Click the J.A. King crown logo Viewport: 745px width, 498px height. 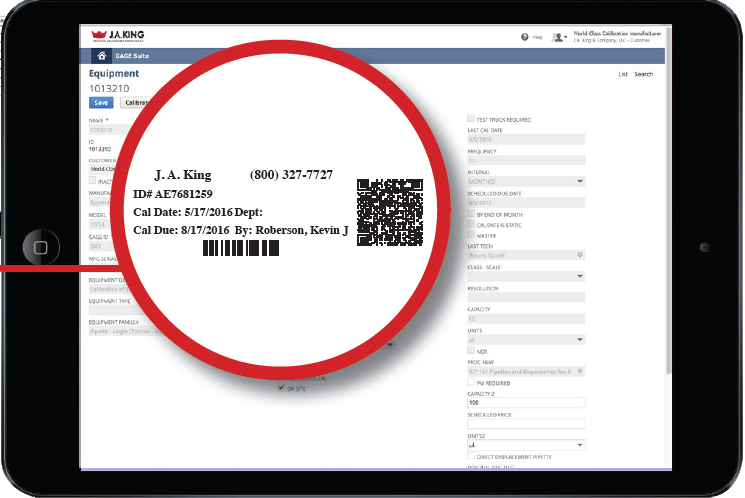117,36
